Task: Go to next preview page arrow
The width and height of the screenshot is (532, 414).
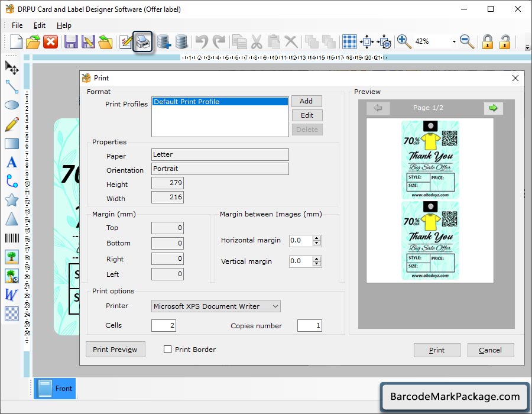Action: click(x=494, y=108)
